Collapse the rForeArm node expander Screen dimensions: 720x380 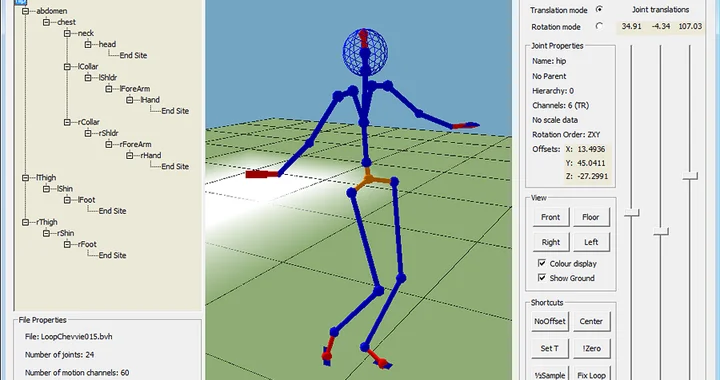click(109, 144)
